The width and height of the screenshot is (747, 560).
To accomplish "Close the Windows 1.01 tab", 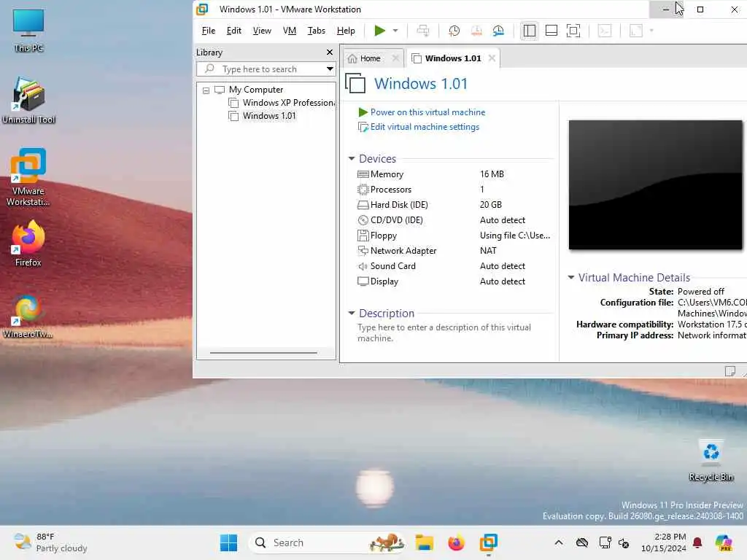I will click(x=492, y=58).
